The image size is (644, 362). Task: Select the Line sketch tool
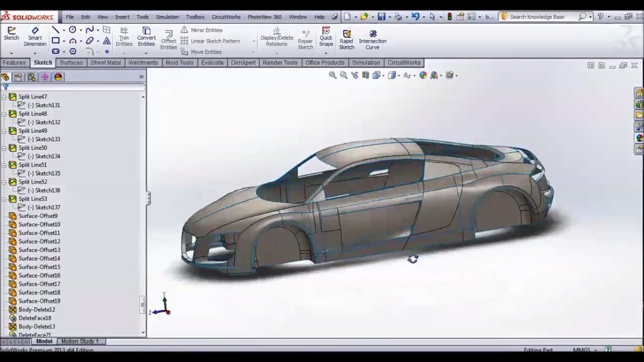point(56,30)
